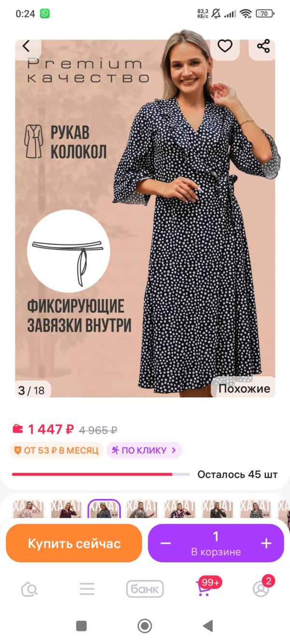Increase quantity with plus button
The width and height of the screenshot is (290, 644).
pos(266,543)
